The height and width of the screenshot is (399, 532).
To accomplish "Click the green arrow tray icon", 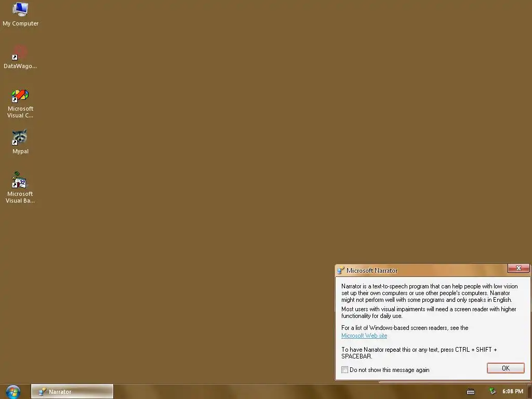I will click(493, 391).
